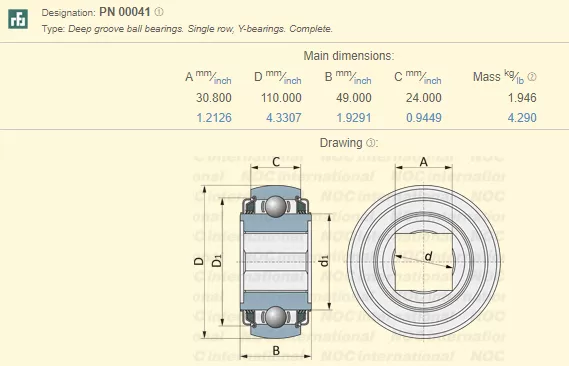The image size is (569, 366).
Task: Click info icon beside Mass header
Action: 532,77
